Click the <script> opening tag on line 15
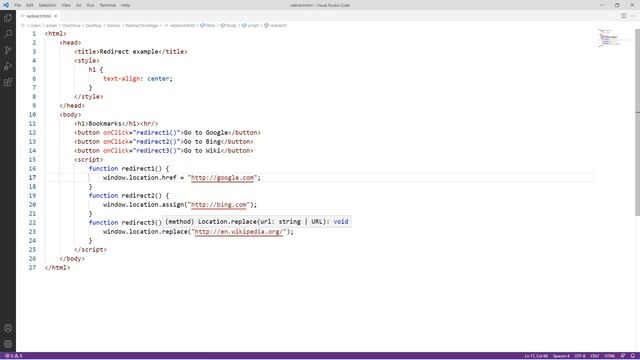This screenshot has width=640, height=360. pyautogui.click(x=89, y=159)
